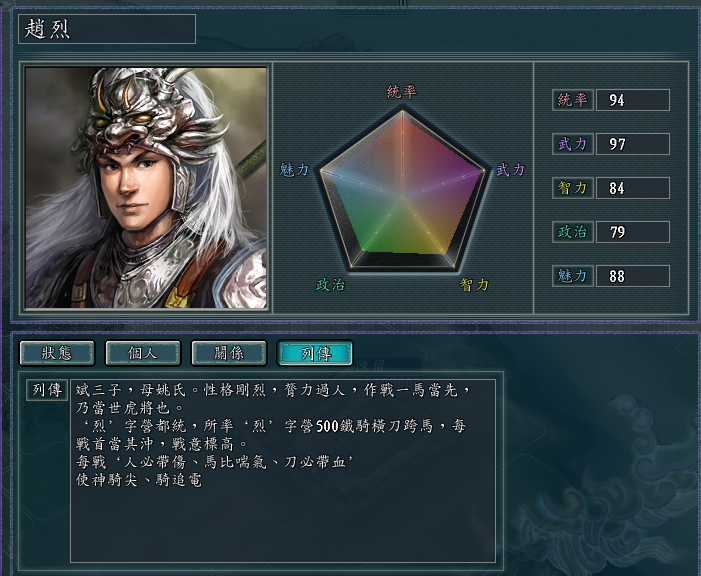Select the 統率 value 94 field
Image resolution: width=701 pixels, height=576 pixels.
pyautogui.click(x=632, y=100)
